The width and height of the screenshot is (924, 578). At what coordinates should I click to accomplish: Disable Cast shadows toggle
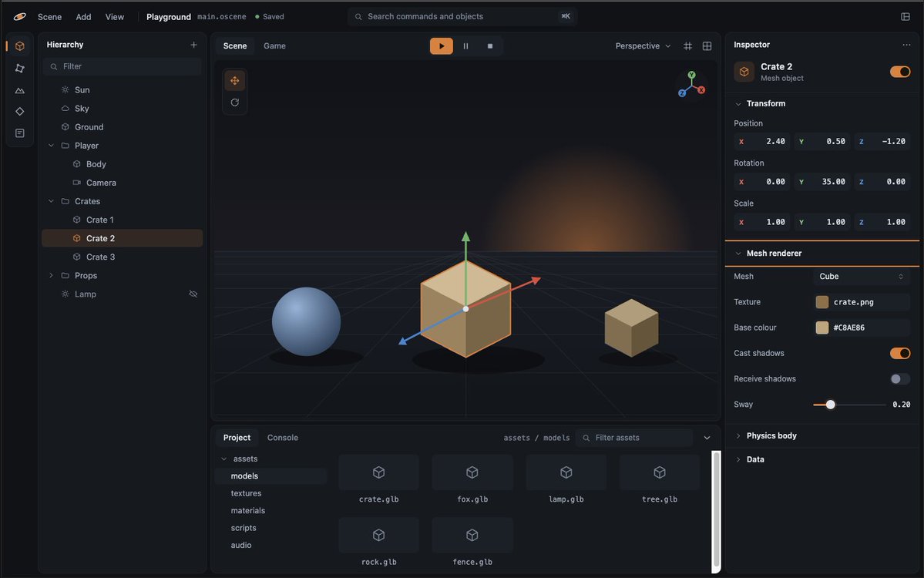point(900,354)
